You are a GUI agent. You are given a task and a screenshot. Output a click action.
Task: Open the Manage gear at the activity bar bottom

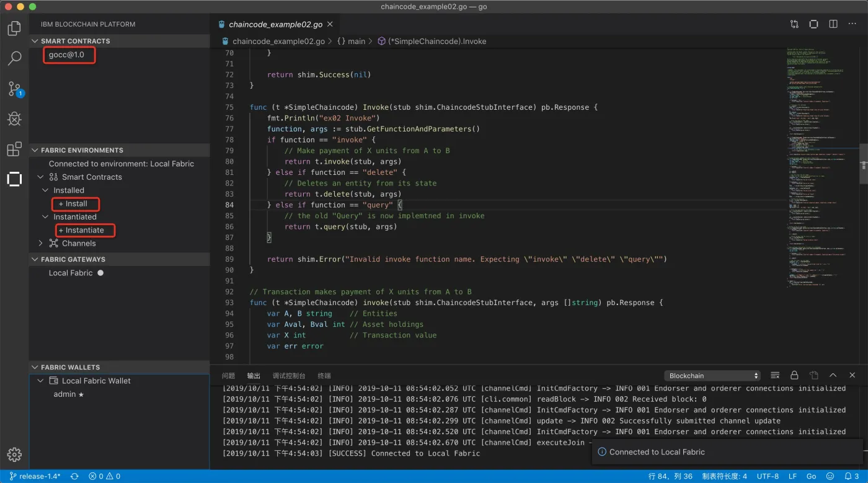14,454
